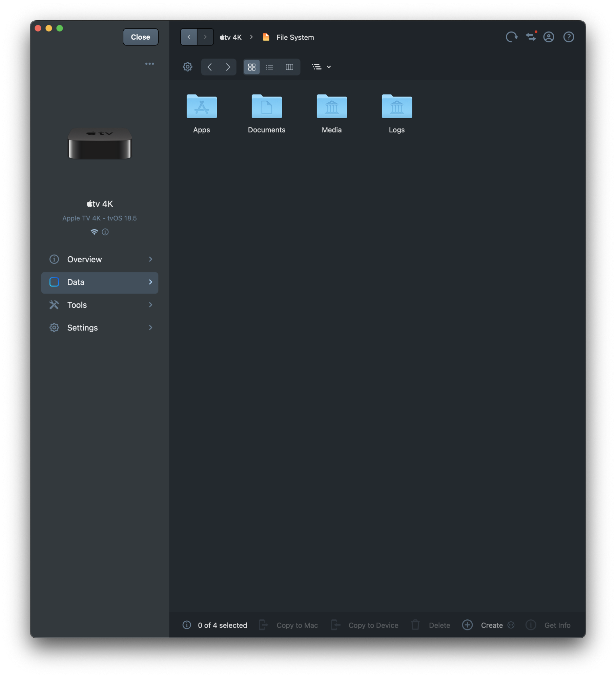Viewport: 616px width, 678px height.
Task: Click the Close button in sidebar
Action: tap(140, 37)
